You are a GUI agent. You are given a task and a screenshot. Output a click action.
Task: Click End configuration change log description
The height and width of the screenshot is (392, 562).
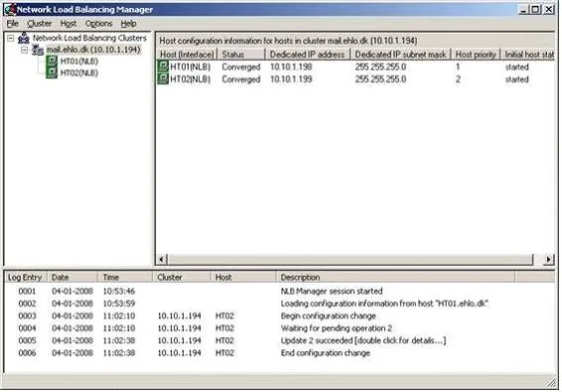coord(326,353)
